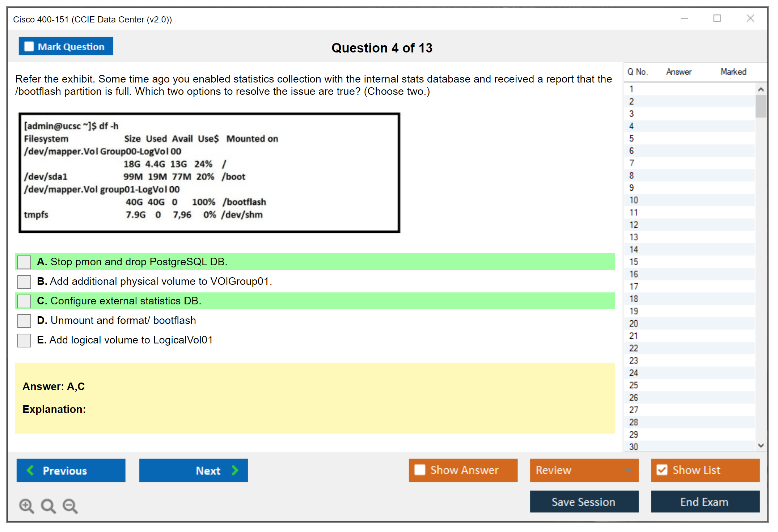Click the green right arrow on Next
778x532 pixels.
pos(235,470)
